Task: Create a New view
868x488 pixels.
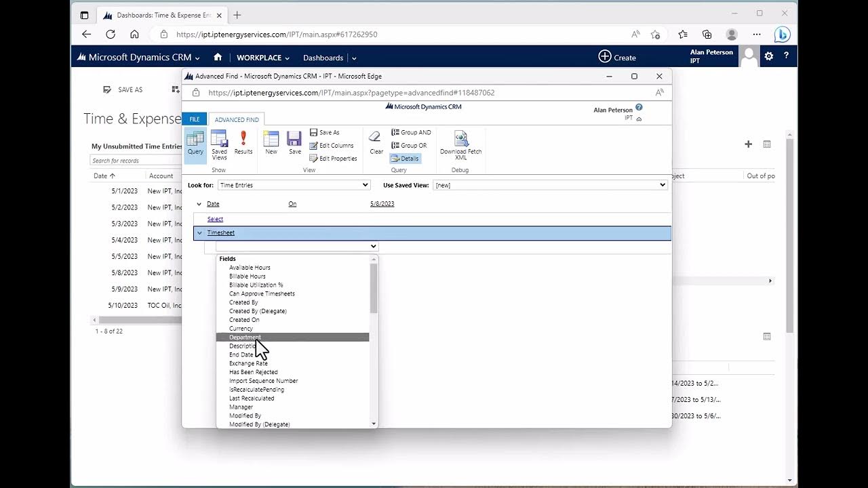Action: pyautogui.click(x=271, y=143)
